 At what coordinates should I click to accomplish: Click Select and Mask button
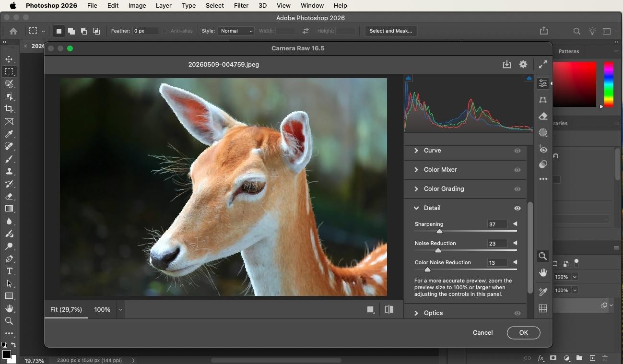pos(391,31)
